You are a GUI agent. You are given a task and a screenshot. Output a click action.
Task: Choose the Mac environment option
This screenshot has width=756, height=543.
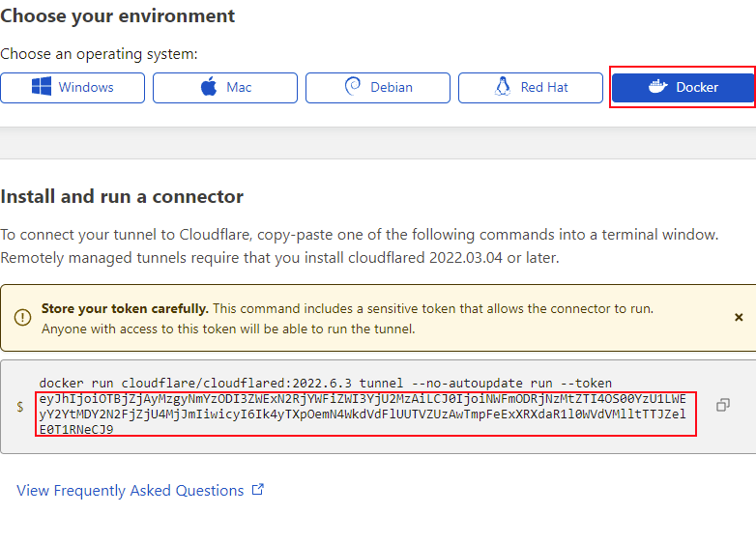tap(225, 87)
